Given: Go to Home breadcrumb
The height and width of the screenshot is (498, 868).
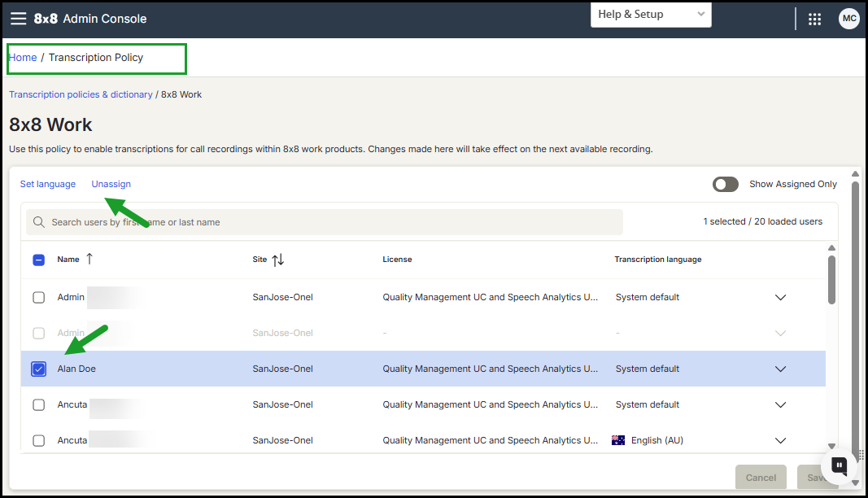Looking at the screenshot, I should [23, 58].
